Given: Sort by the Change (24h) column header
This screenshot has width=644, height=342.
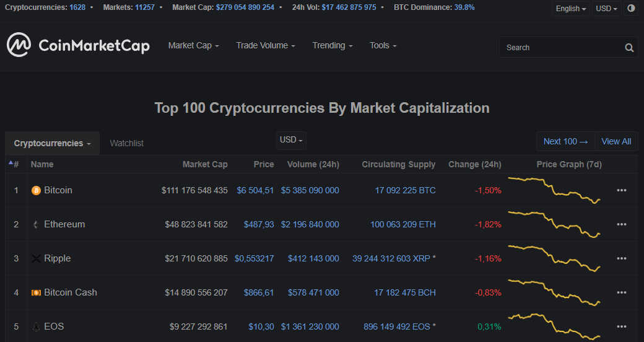Looking at the screenshot, I should [x=475, y=164].
